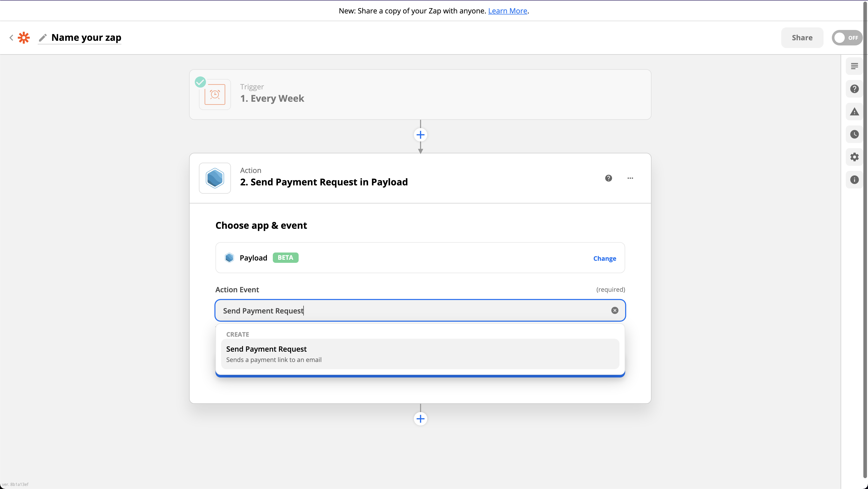
Task: Clear the Action Event field
Action: pos(615,311)
